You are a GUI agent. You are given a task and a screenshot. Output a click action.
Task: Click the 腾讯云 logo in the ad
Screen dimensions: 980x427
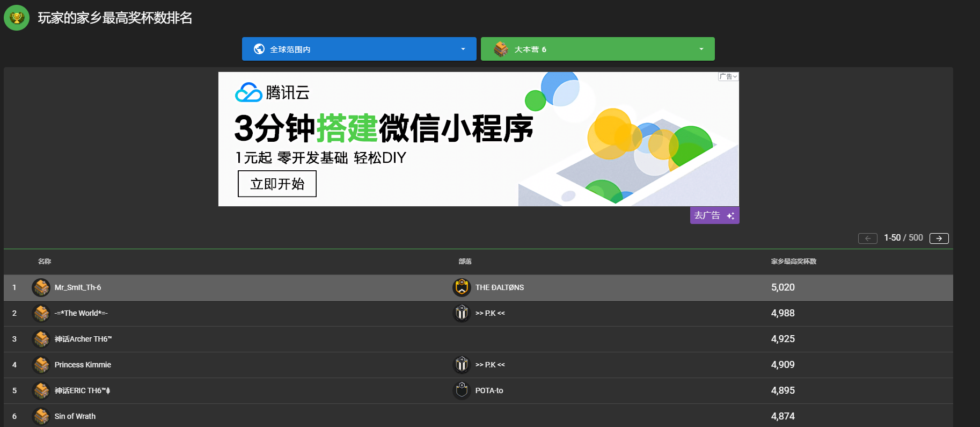click(272, 92)
